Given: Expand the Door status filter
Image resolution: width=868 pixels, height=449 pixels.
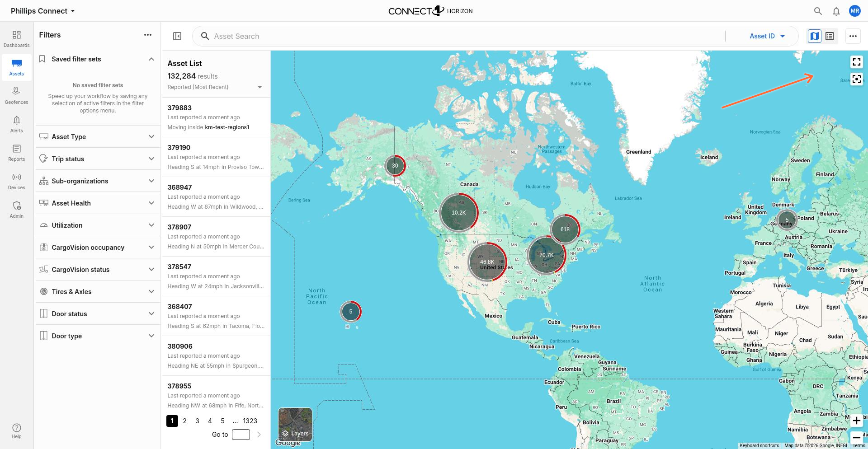Looking at the screenshot, I should point(98,314).
